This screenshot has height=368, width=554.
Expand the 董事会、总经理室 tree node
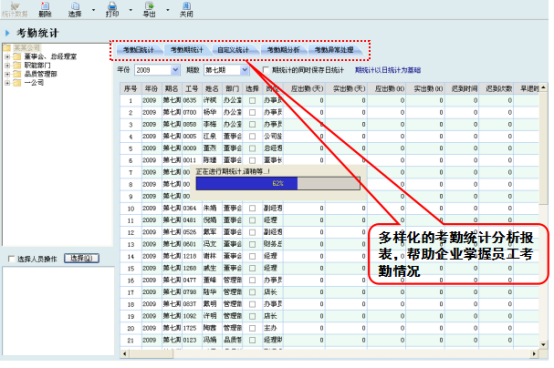pyautogui.click(x=7, y=57)
